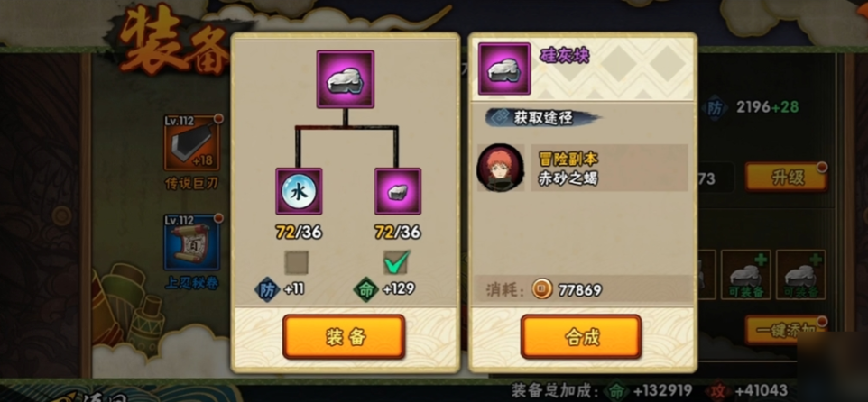The width and height of the screenshot is (868, 402).
Task: Open the 上忍秘卷 scroll equipment slot
Action: click(x=191, y=242)
